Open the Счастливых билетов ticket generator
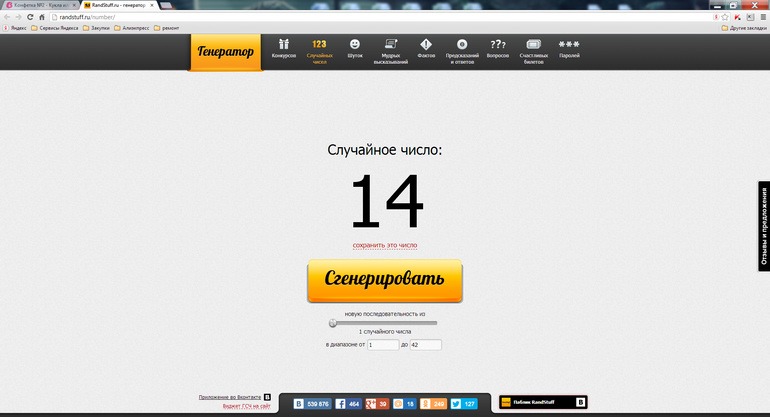770x417 pixels. click(x=534, y=50)
